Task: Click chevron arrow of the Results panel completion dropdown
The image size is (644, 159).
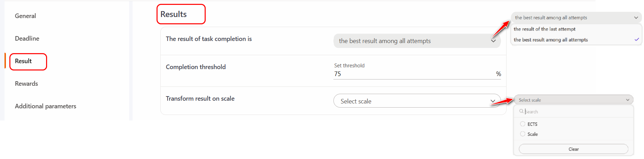Action: (493, 41)
